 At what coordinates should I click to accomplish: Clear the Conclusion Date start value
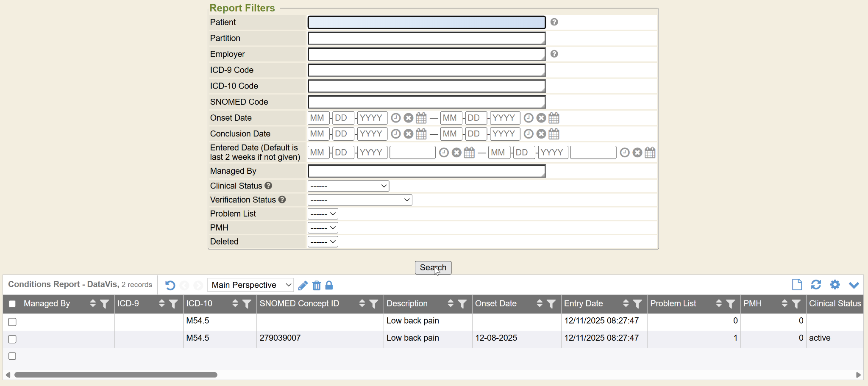click(x=408, y=134)
